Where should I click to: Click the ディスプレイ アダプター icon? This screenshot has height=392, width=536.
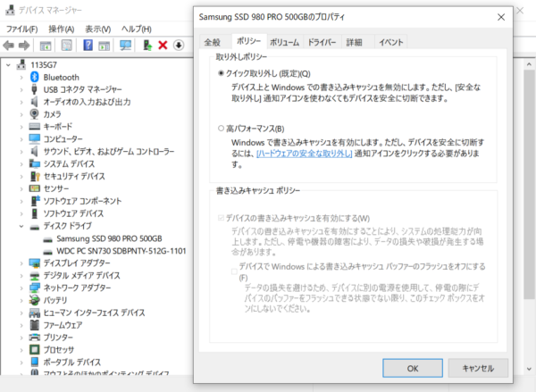click(x=35, y=263)
